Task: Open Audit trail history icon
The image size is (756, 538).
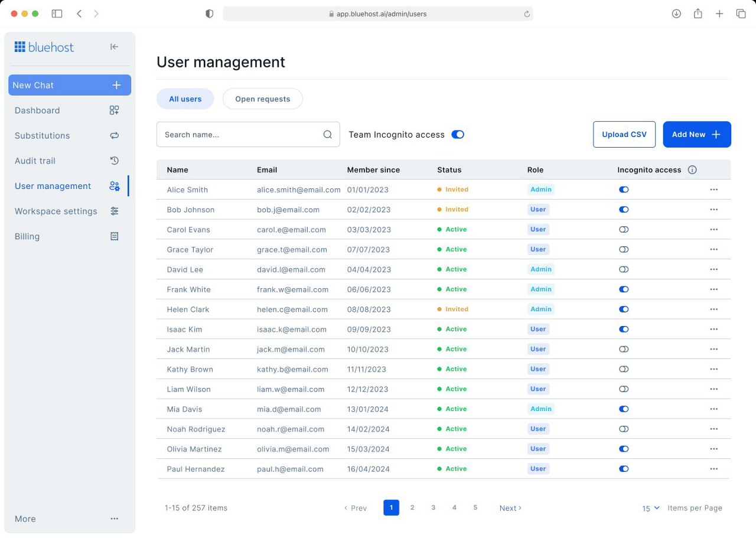Action: [x=115, y=161]
